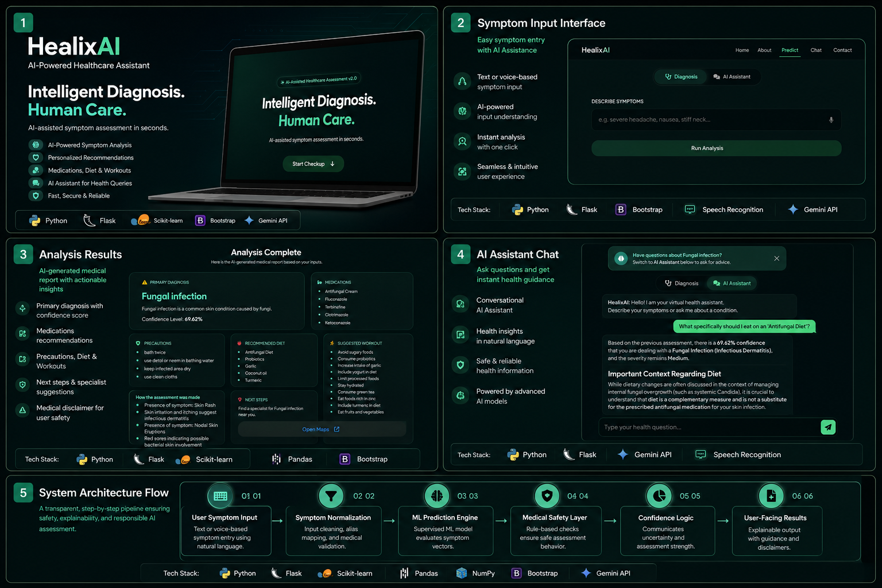Click green send message button
882x588 pixels.
point(828,427)
